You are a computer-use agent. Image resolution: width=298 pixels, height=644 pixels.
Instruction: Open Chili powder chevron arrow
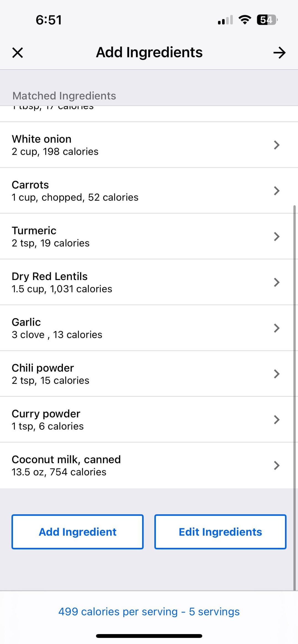click(x=276, y=374)
